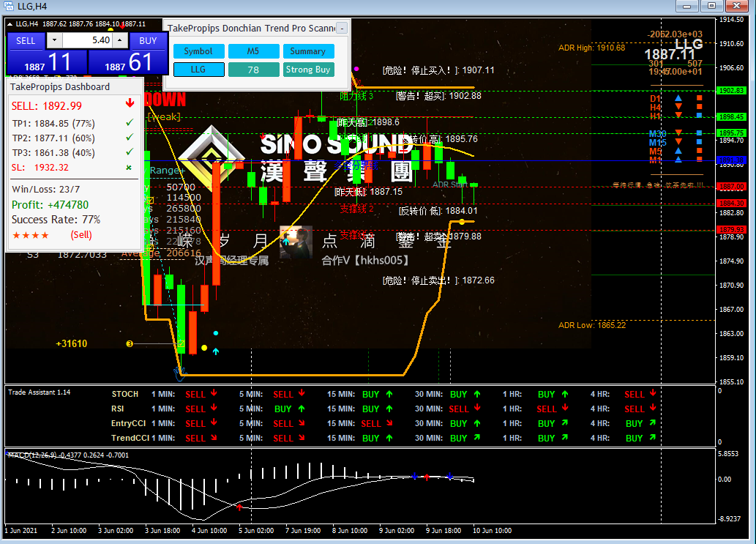
Task: Click the STOCH 1 MIN sell arrow
Action: coord(214,393)
